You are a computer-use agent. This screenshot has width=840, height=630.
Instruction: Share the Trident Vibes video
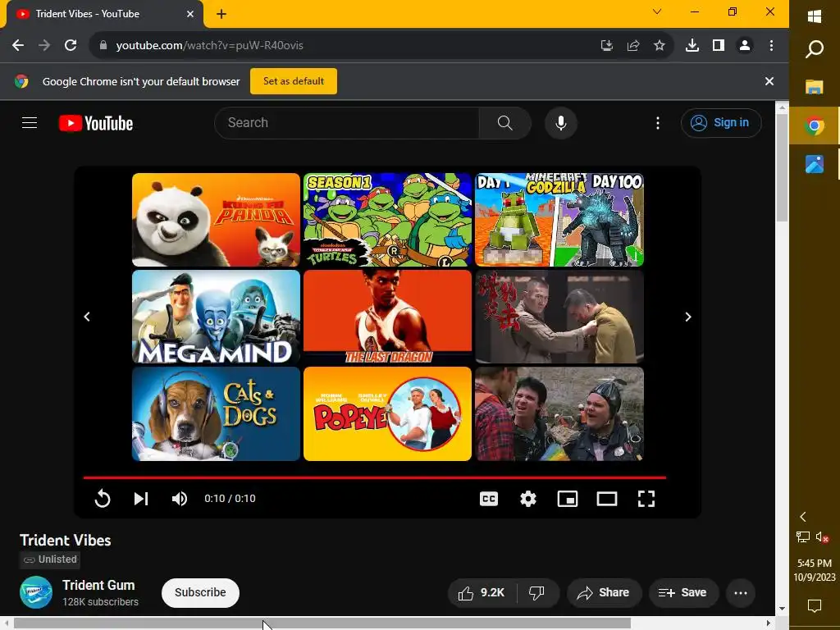click(x=603, y=592)
